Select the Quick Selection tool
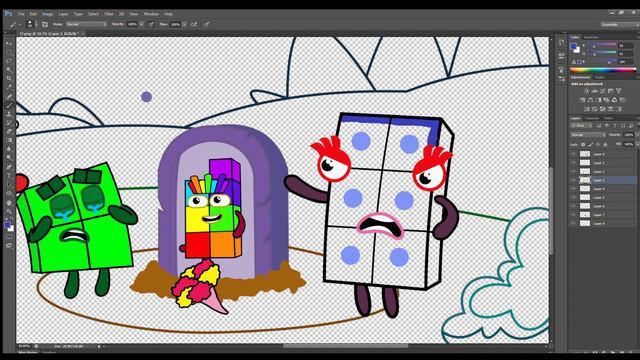 [9, 70]
